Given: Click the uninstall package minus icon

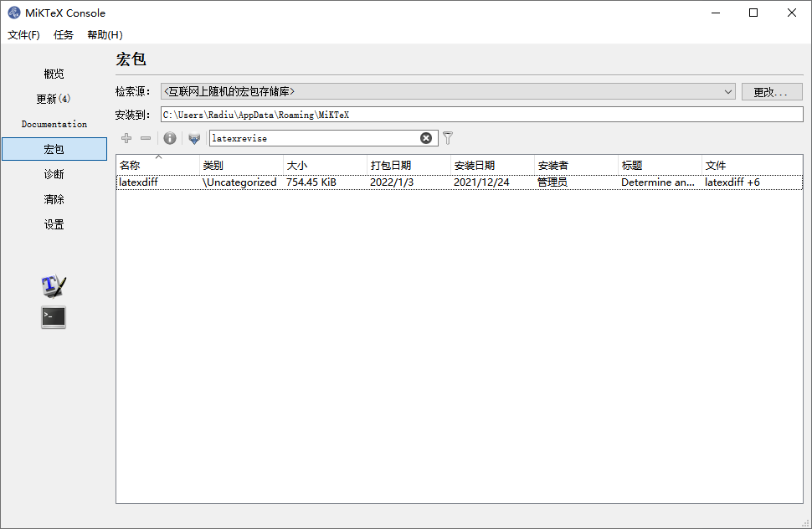Looking at the screenshot, I should click(146, 138).
